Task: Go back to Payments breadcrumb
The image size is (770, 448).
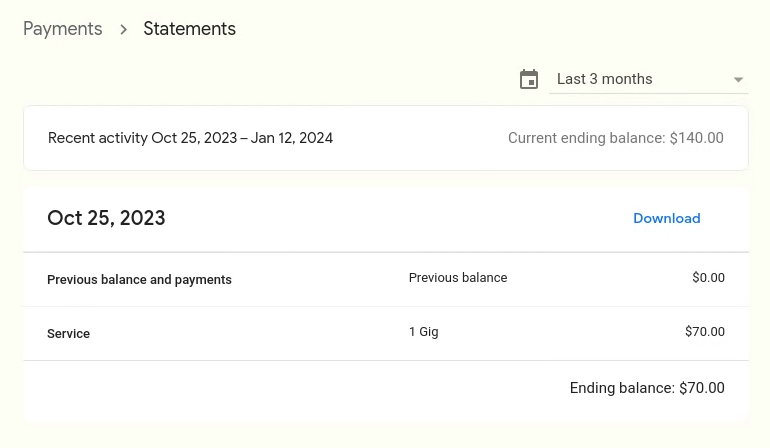Action: [x=63, y=29]
